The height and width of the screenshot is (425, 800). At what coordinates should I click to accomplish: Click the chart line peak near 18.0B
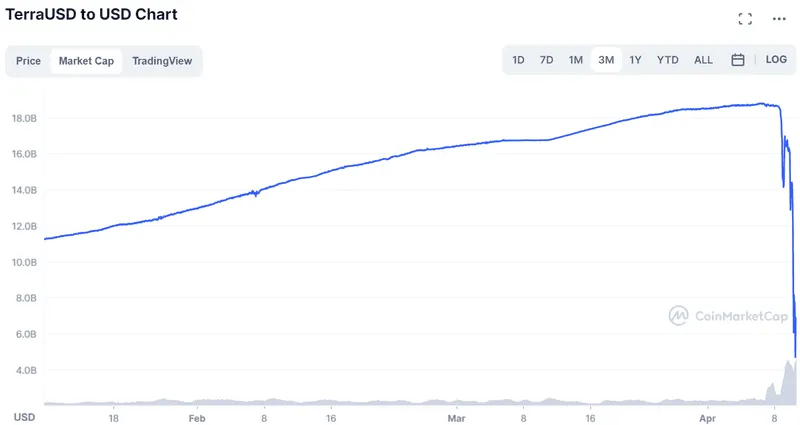[761, 104]
